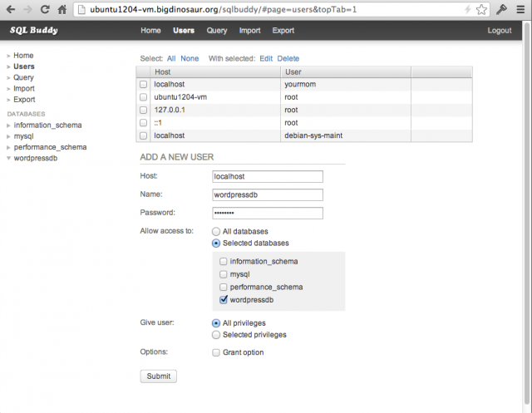The image size is (532, 413).
Task: Select the All databases radio button
Action: pos(216,232)
